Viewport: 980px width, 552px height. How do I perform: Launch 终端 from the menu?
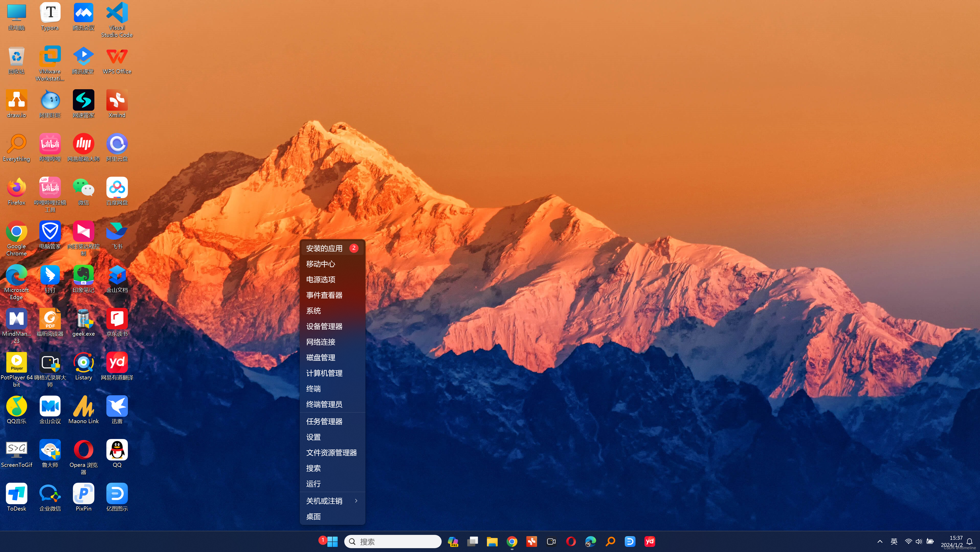pyautogui.click(x=332, y=389)
